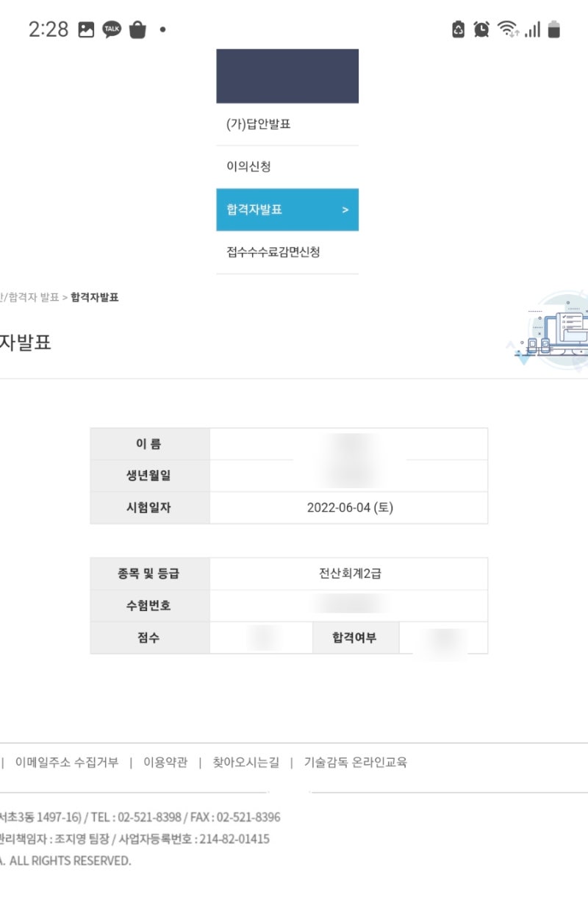Click the bold 합격자발표 breadcrumb text
Screen dimensions: 588x900
coord(95,298)
